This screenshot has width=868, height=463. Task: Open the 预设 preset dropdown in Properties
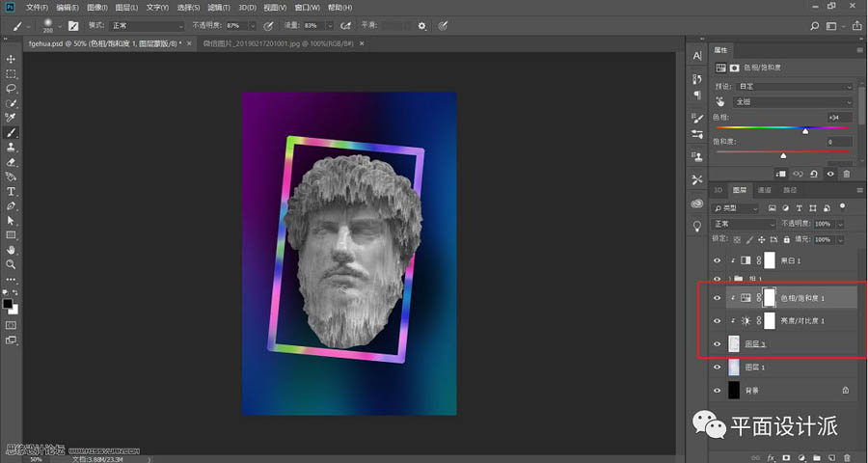[x=795, y=86]
